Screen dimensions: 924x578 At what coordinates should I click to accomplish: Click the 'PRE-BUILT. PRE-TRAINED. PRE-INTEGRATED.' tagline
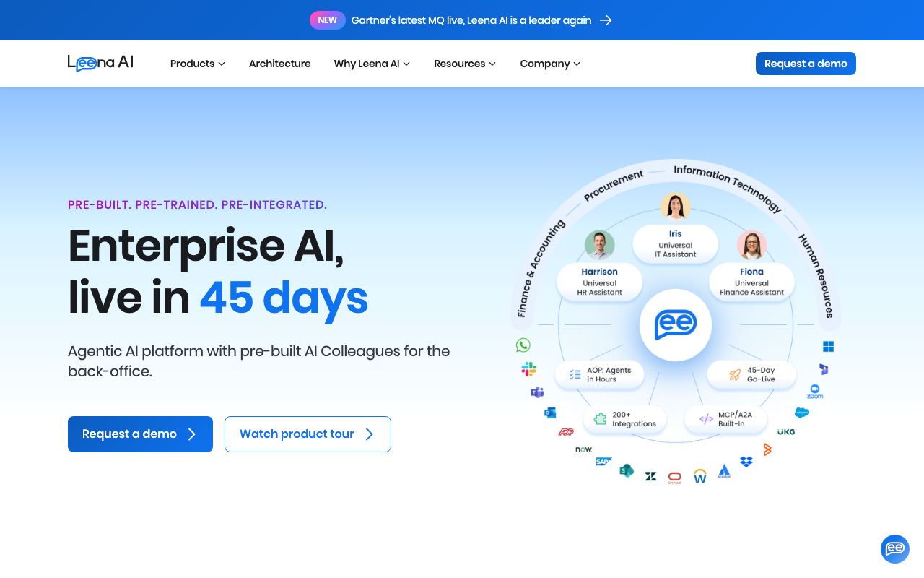pyautogui.click(x=197, y=204)
